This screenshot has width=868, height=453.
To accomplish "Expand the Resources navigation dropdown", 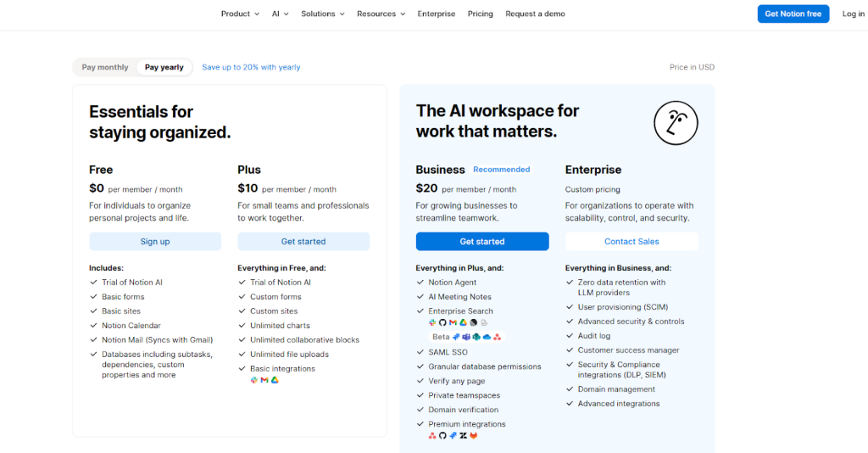I will 381,14.
